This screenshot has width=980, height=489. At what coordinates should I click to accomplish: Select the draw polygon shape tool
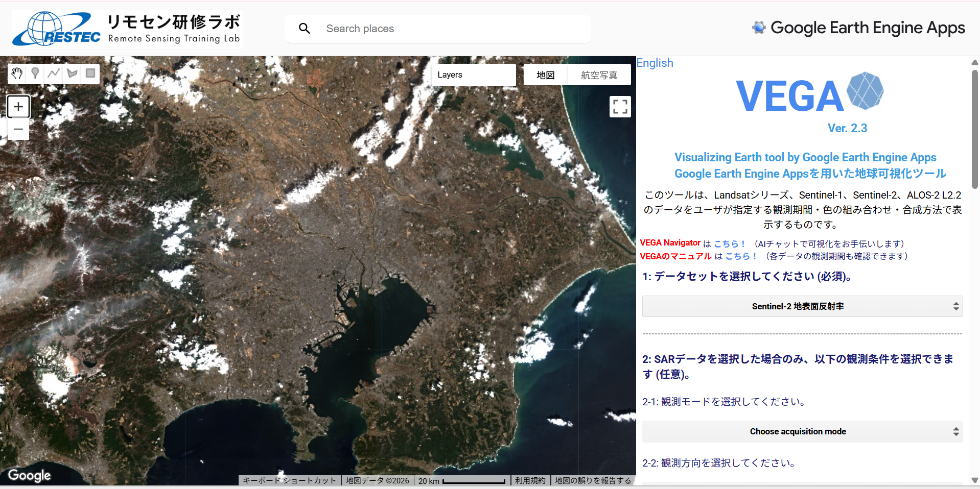click(x=72, y=74)
